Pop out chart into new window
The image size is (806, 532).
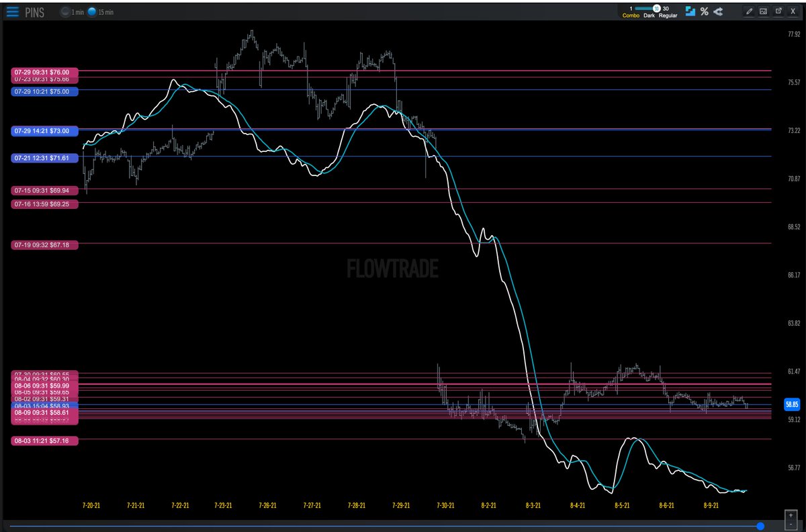click(x=778, y=11)
